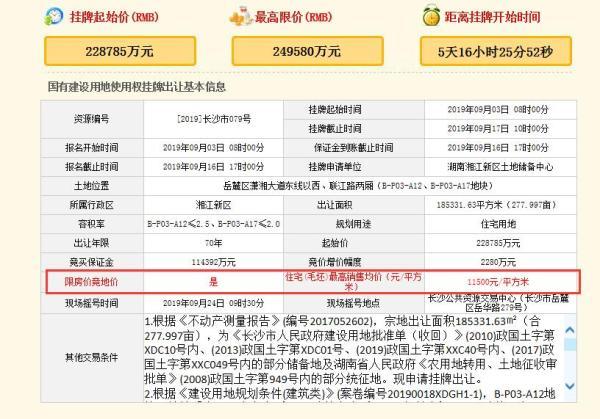Click the money bag icon beside 距离挂牌开始时间
This screenshot has width=600, height=419.
(x=430, y=17)
